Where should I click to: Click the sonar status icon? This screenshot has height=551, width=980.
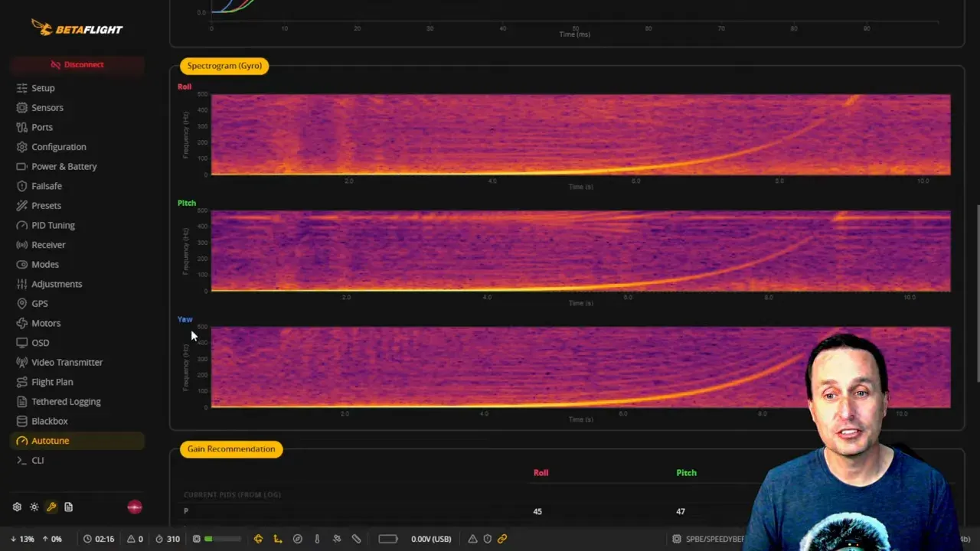356,539
